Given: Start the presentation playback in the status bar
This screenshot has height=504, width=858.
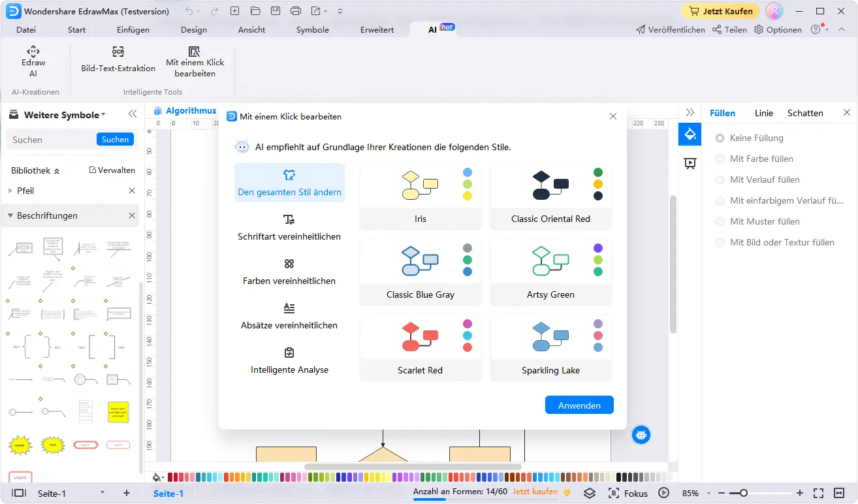Looking at the screenshot, I should pos(664,493).
